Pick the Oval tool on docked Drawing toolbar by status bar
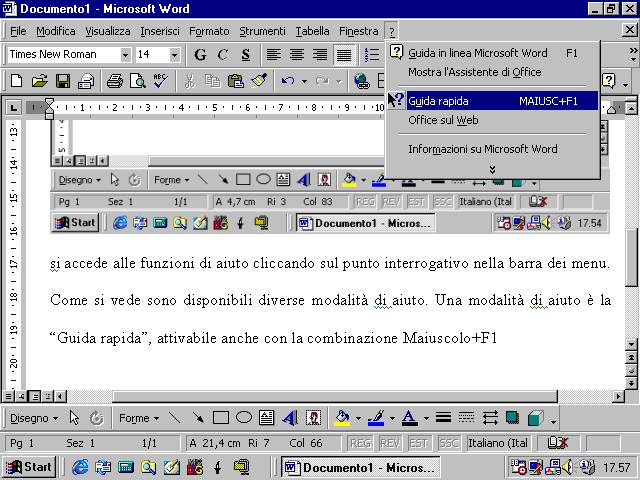This screenshot has height=480, width=640. point(244,418)
